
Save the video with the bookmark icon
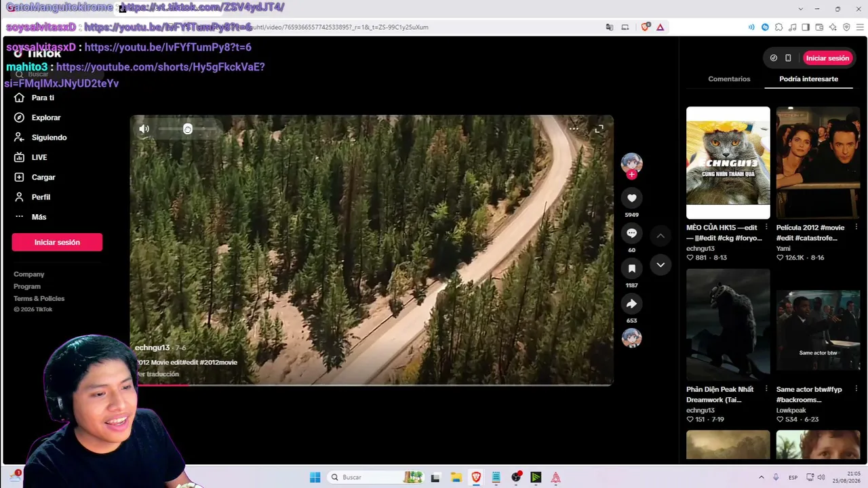[631, 268]
